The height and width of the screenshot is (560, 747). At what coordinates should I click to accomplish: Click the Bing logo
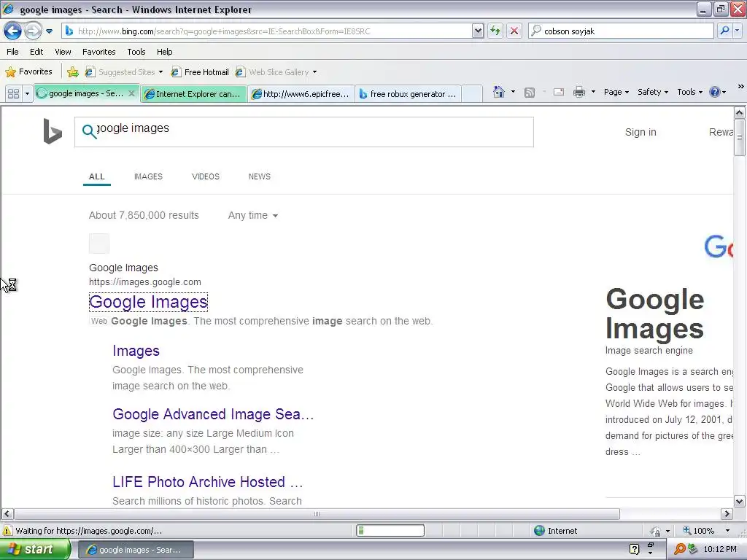(x=53, y=131)
